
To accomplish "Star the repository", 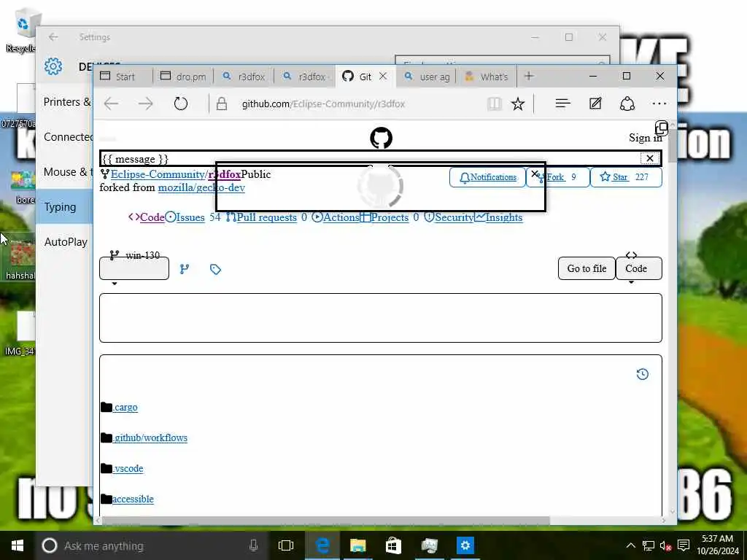I will click(626, 177).
